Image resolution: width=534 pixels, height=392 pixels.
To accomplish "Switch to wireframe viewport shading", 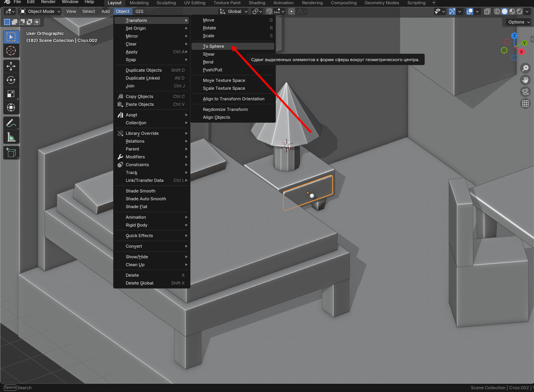I will pos(497,11).
